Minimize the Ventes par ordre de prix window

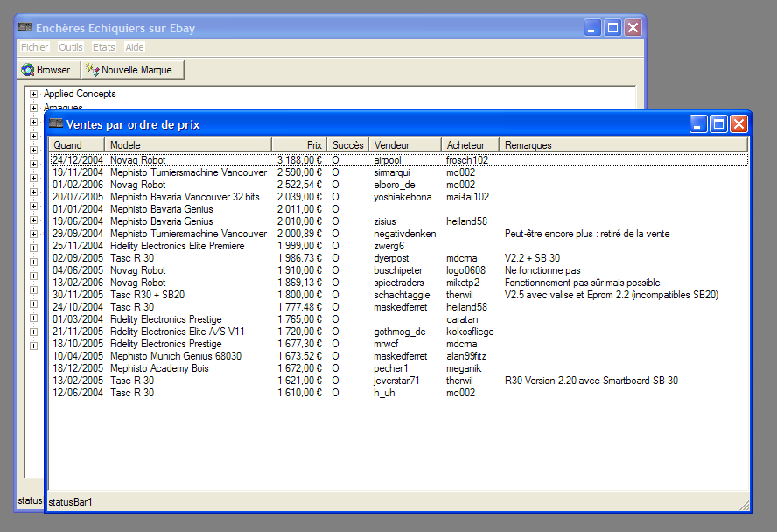698,124
